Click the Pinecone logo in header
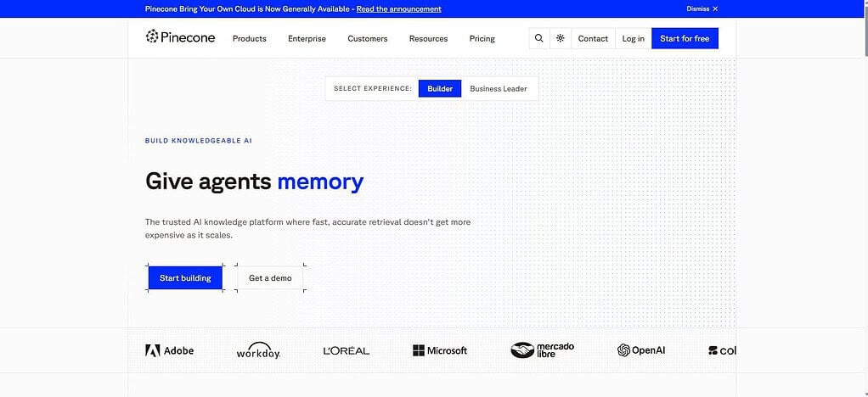 pyautogui.click(x=180, y=37)
